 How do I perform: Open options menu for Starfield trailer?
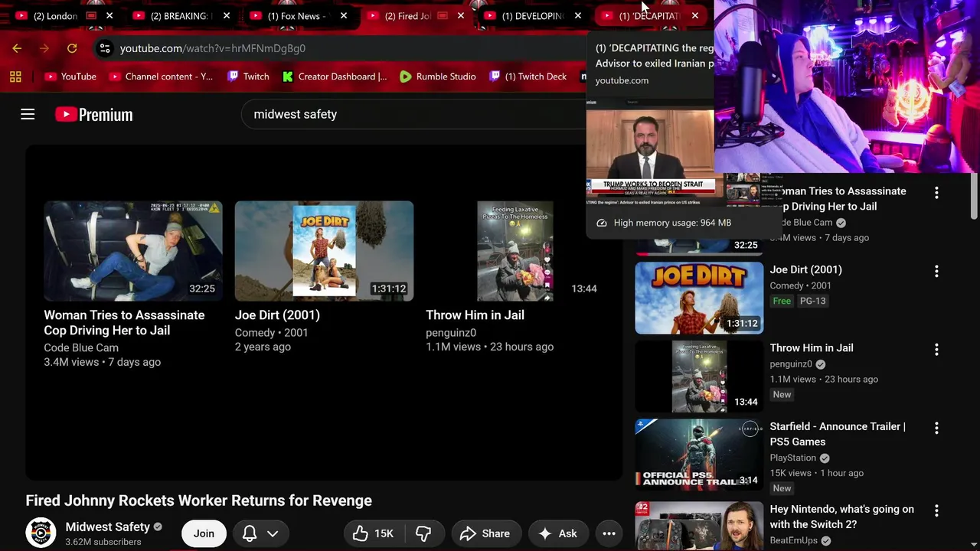(x=936, y=429)
